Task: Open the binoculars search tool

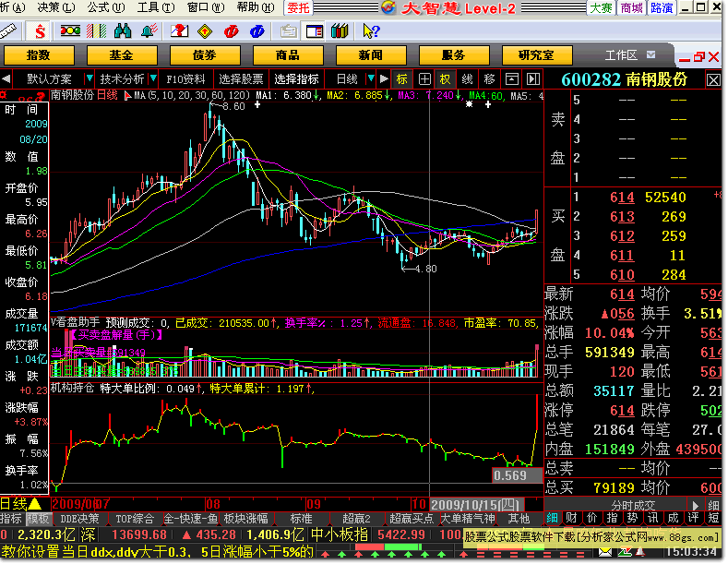Action: click(123, 31)
